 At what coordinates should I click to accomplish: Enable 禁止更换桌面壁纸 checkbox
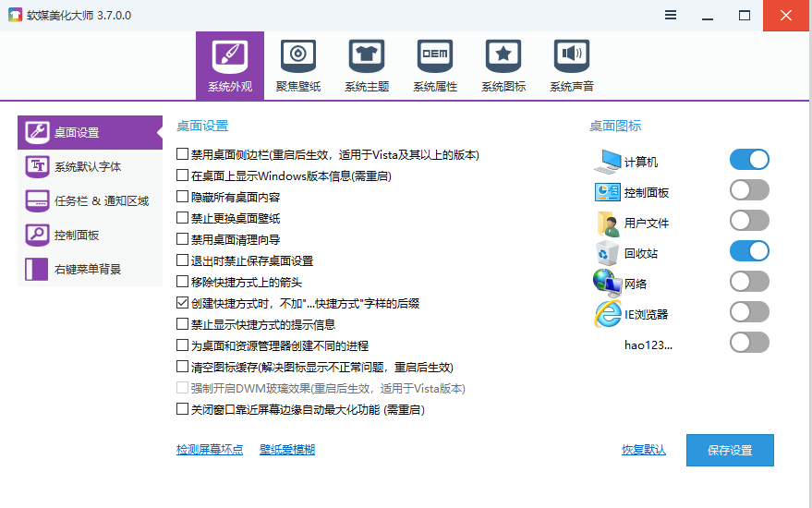tap(182, 217)
